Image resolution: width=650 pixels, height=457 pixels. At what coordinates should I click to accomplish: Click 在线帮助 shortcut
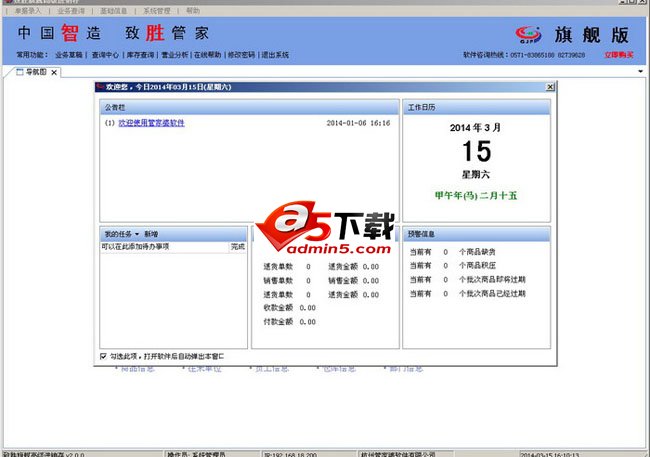coord(208,55)
